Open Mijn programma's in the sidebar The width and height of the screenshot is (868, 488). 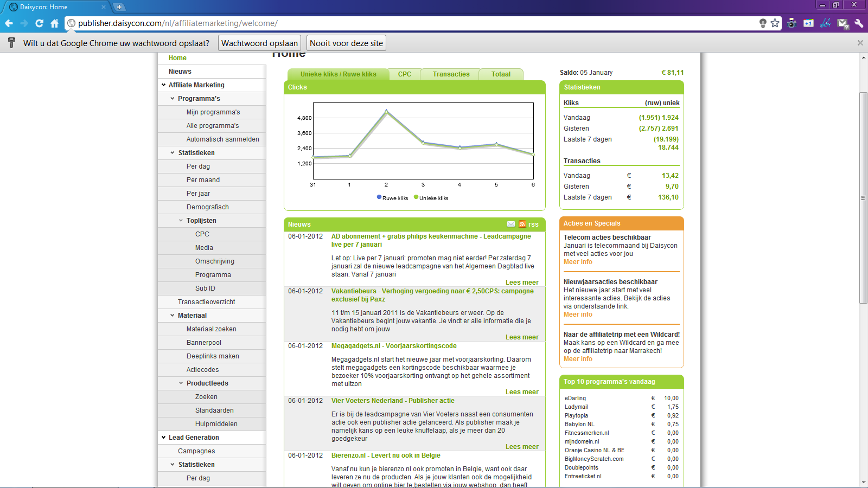click(213, 112)
